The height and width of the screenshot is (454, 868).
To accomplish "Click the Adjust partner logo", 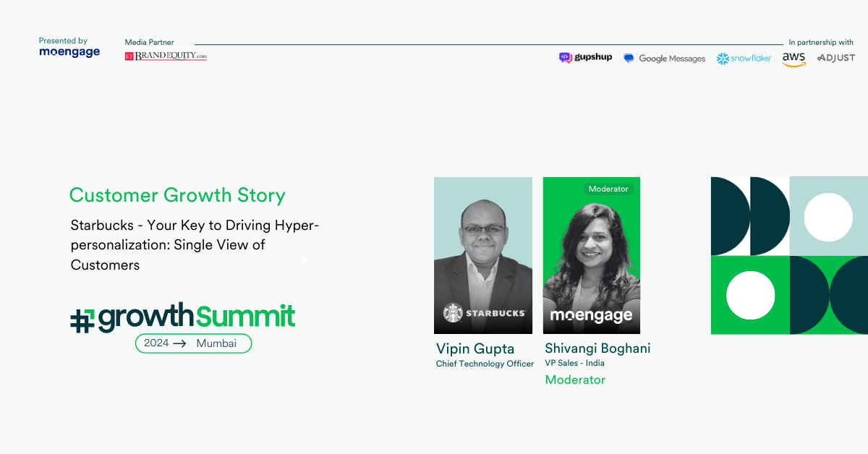I will [835, 58].
